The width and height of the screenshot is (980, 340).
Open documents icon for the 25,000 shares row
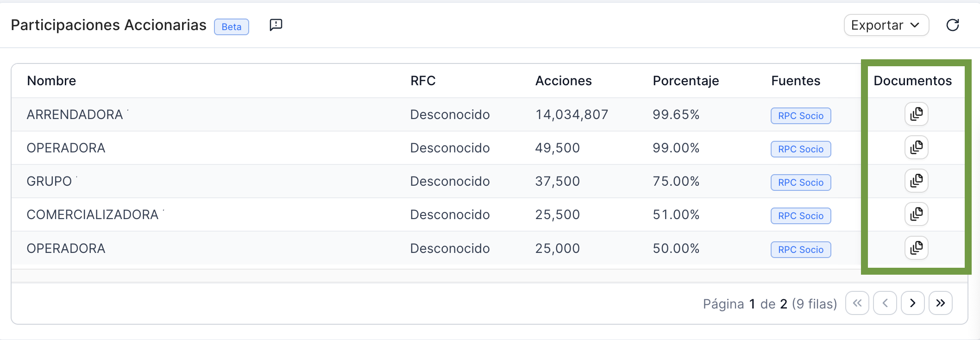click(x=916, y=248)
